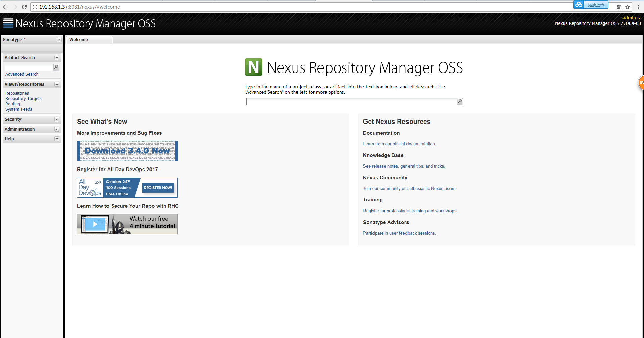Image resolution: width=644 pixels, height=338 pixels.
Task: Open Learn from our official documentation link
Action: click(x=399, y=144)
